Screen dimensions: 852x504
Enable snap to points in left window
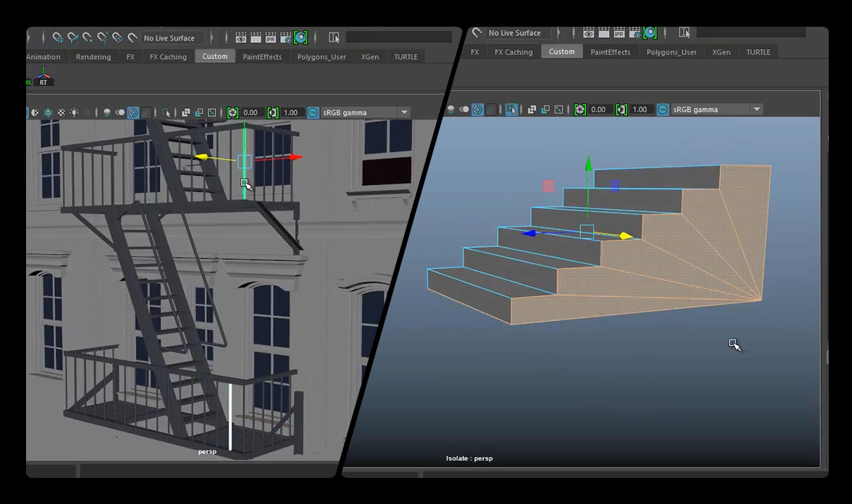tap(87, 38)
